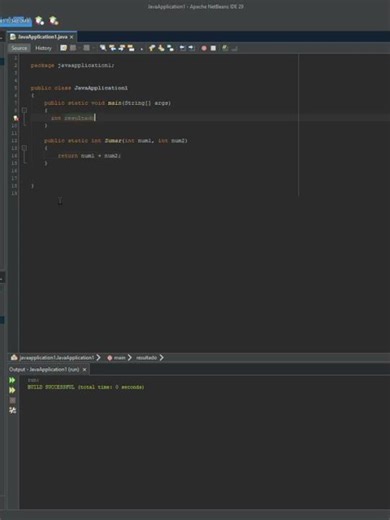Stop Macro Recording square icon
The height and width of the screenshot is (520, 390).
[213, 48]
